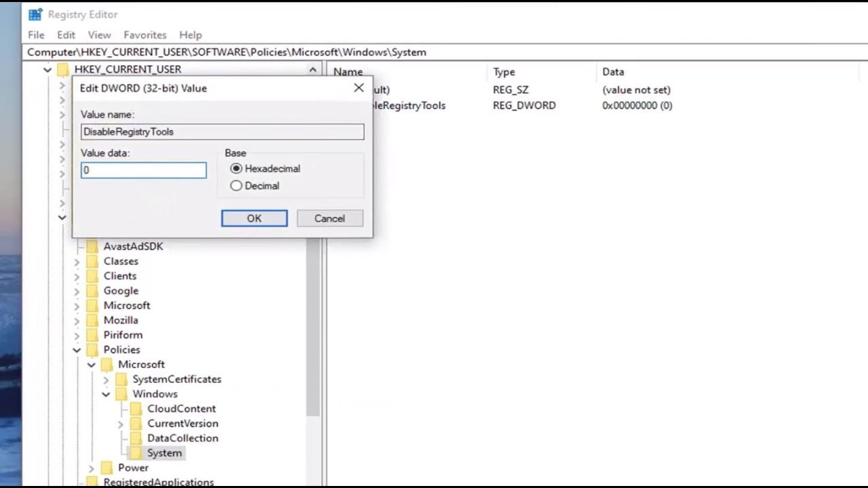
Task: Select the Decimal base option
Action: (x=254, y=186)
